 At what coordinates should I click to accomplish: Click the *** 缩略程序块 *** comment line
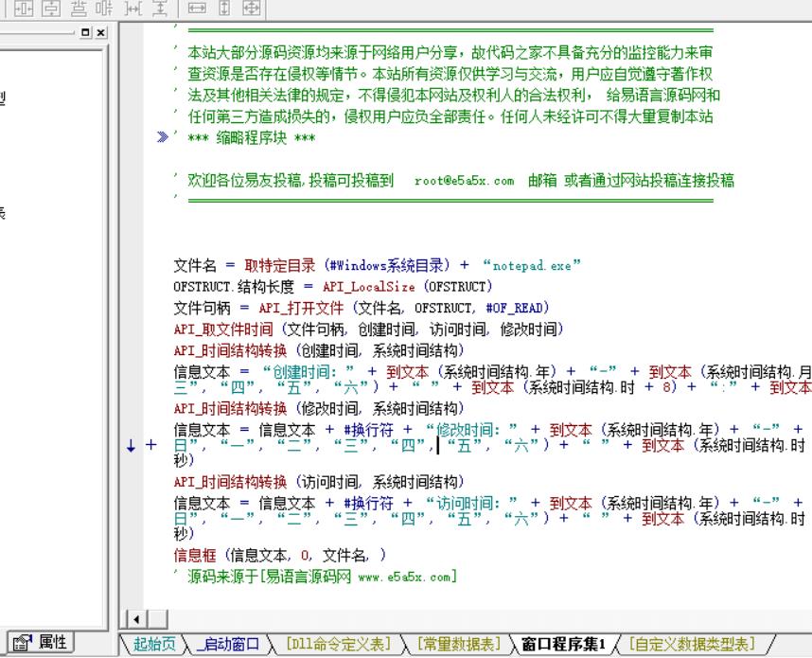coord(244,138)
